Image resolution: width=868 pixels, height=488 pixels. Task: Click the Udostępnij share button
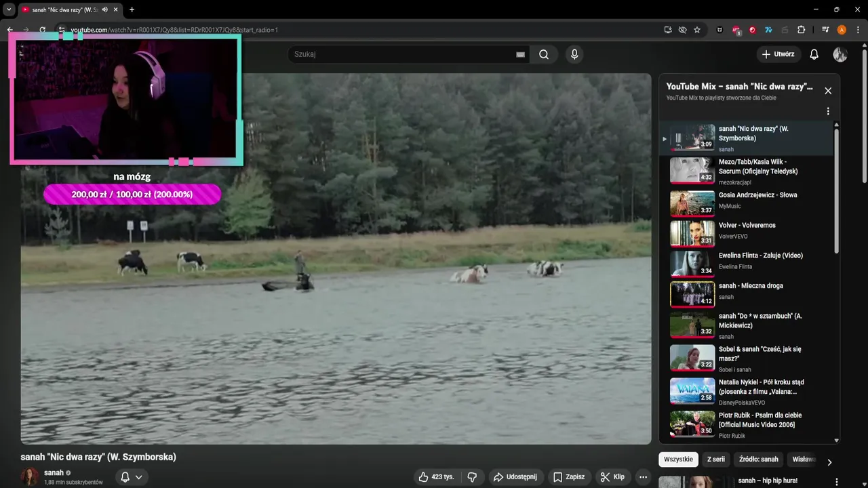click(x=515, y=477)
